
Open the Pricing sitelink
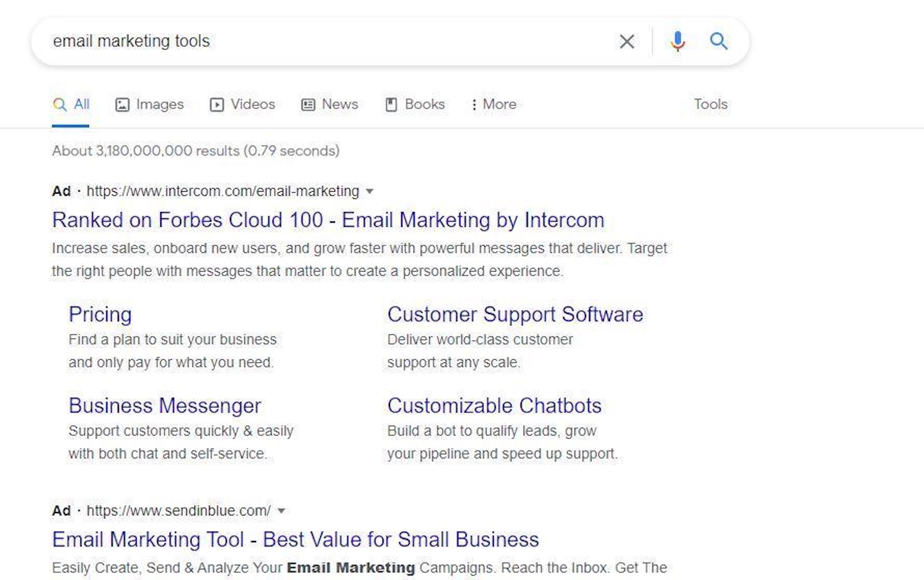(x=100, y=314)
